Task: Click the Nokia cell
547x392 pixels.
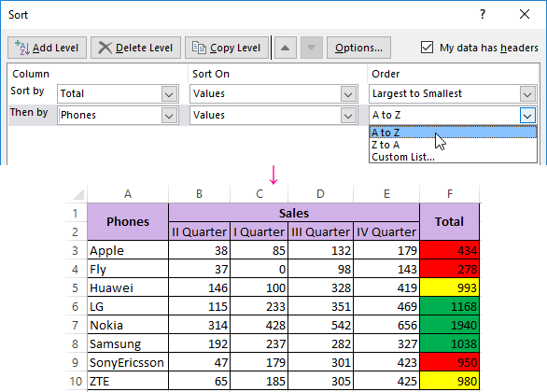Action: (128, 325)
